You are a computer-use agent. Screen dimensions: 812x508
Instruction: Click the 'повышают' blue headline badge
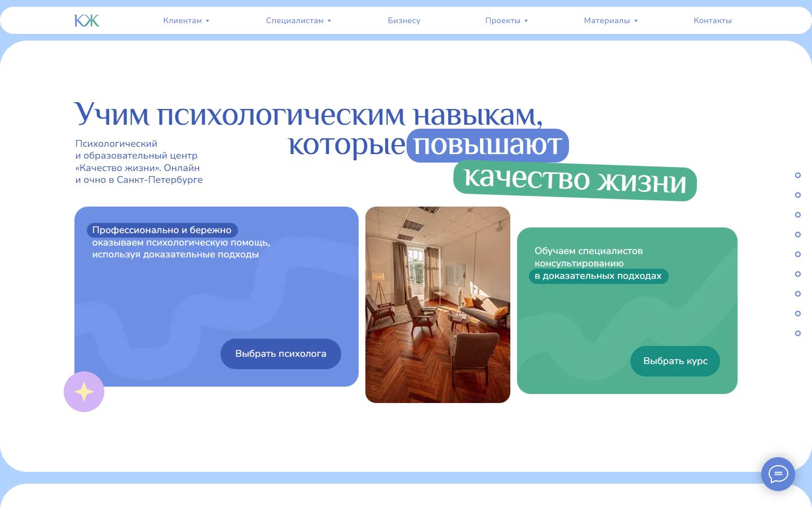coord(488,146)
